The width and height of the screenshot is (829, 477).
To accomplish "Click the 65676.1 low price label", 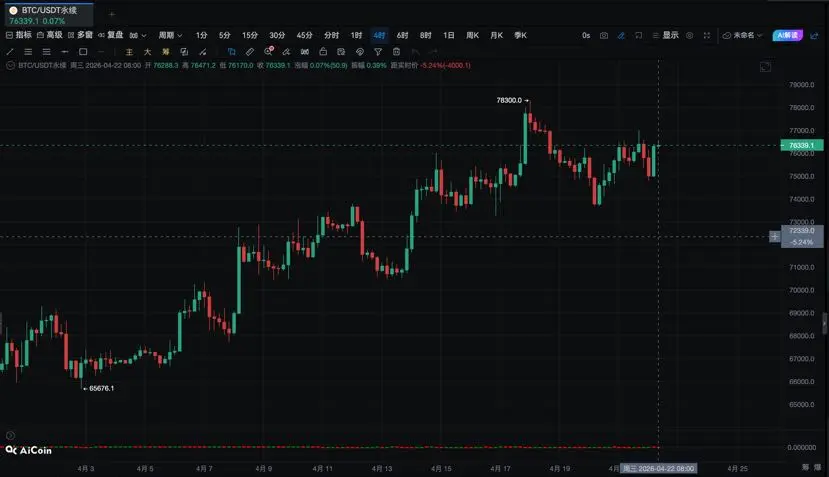I will click(x=102, y=388).
